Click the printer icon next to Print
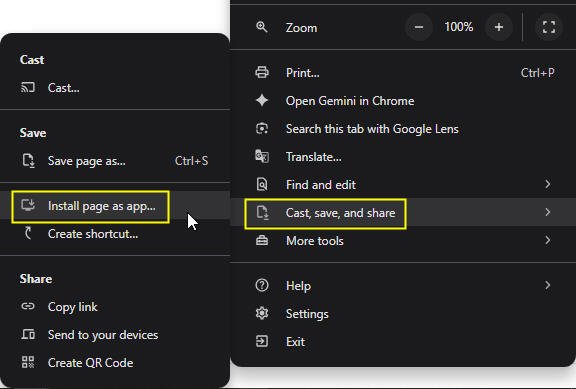The image size is (576, 389). [262, 72]
